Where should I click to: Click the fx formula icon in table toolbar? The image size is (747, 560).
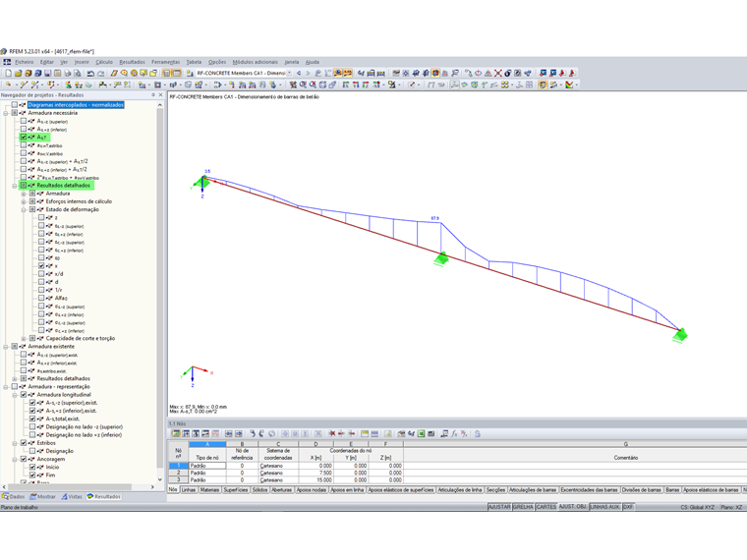(x=455, y=434)
